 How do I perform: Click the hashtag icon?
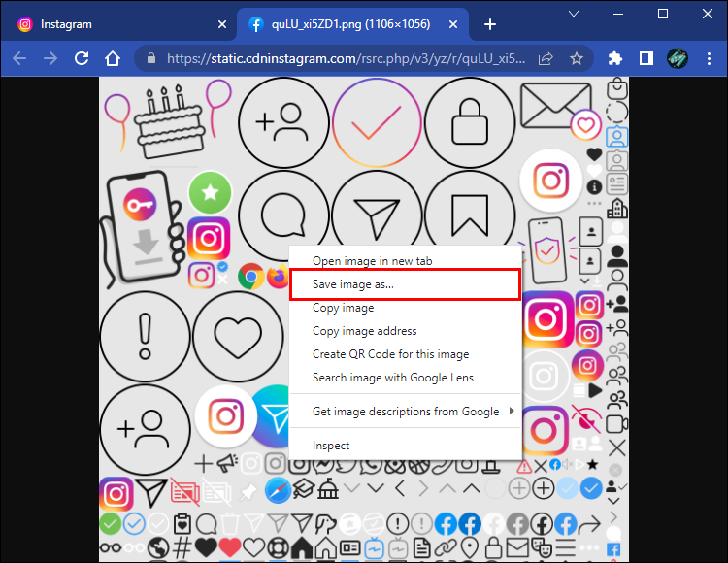pyautogui.click(x=182, y=548)
